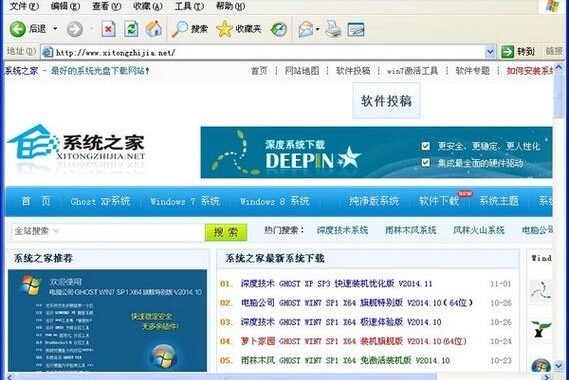Open the win7激活工具 link

(413, 71)
